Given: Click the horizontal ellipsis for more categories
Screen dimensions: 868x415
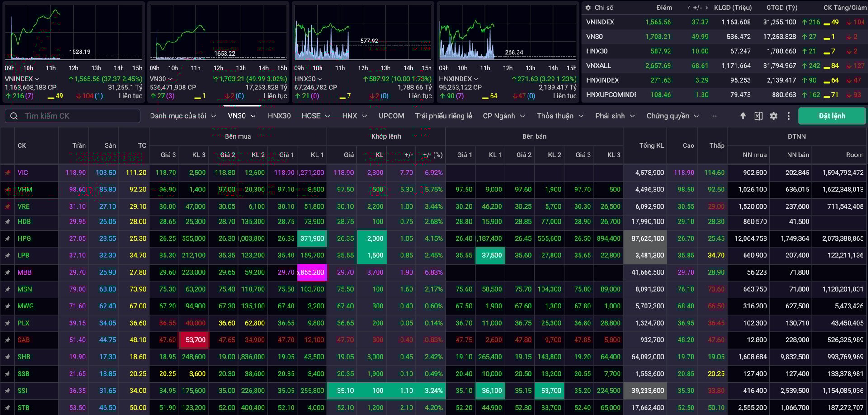Looking at the screenshot, I should pos(713,116).
